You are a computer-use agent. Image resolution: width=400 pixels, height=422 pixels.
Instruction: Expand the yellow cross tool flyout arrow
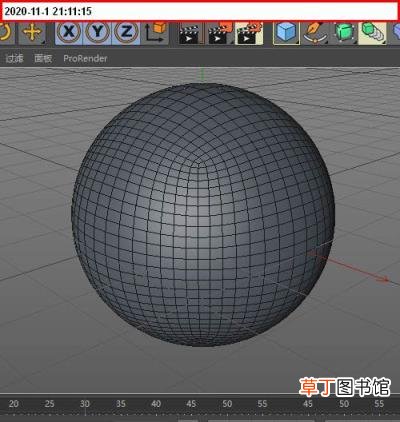[x=43, y=42]
